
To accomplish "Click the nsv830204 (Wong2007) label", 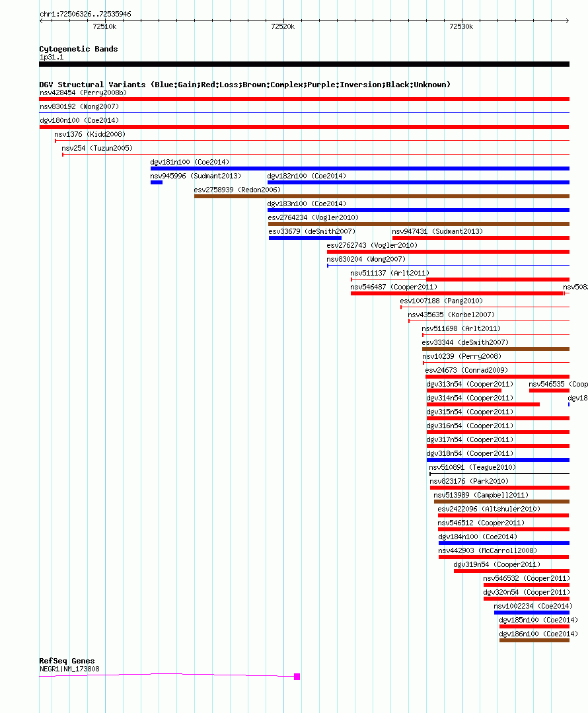I will coord(366,259).
